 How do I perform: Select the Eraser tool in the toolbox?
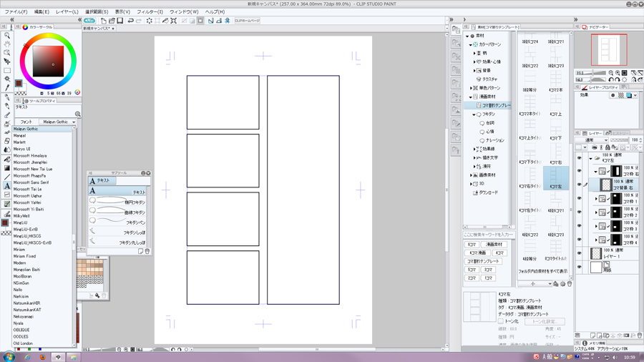pos(7,141)
